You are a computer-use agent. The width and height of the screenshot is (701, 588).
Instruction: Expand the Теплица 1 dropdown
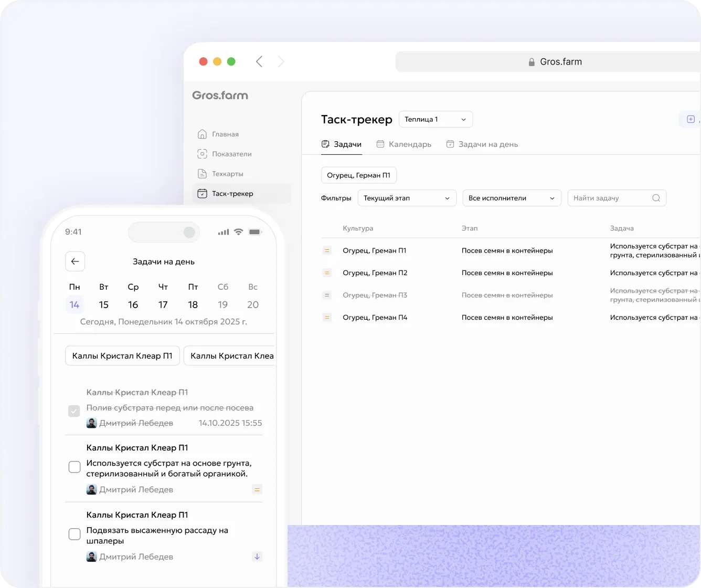pyautogui.click(x=436, y=119)
